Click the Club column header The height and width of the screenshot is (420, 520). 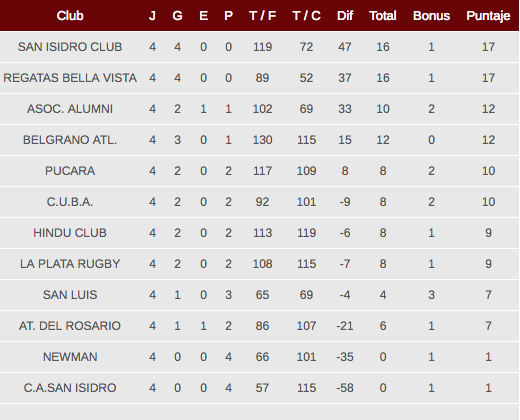[70, 16]
